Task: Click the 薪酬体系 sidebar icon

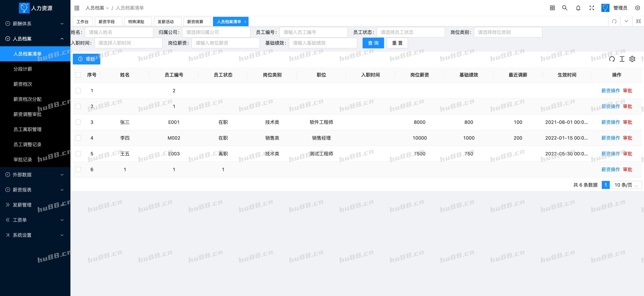Action: [8, 23]
